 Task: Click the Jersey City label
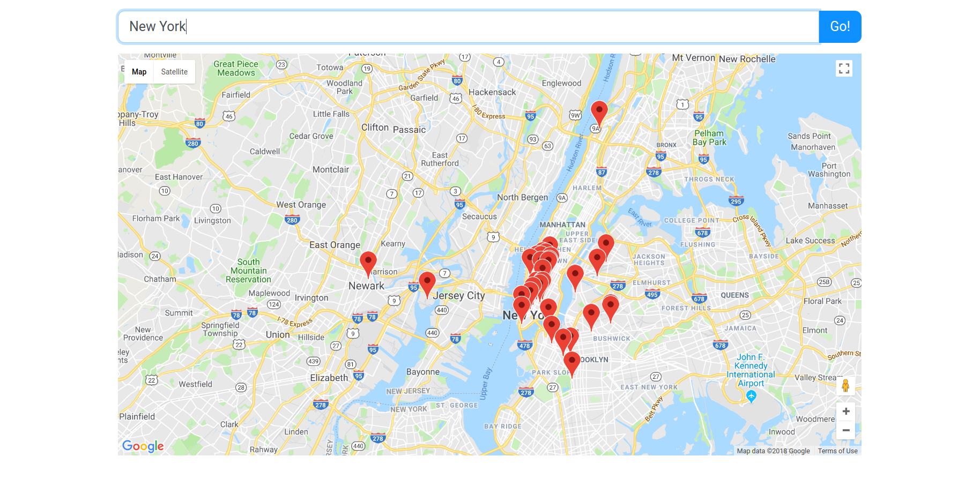tap(459, 295)
